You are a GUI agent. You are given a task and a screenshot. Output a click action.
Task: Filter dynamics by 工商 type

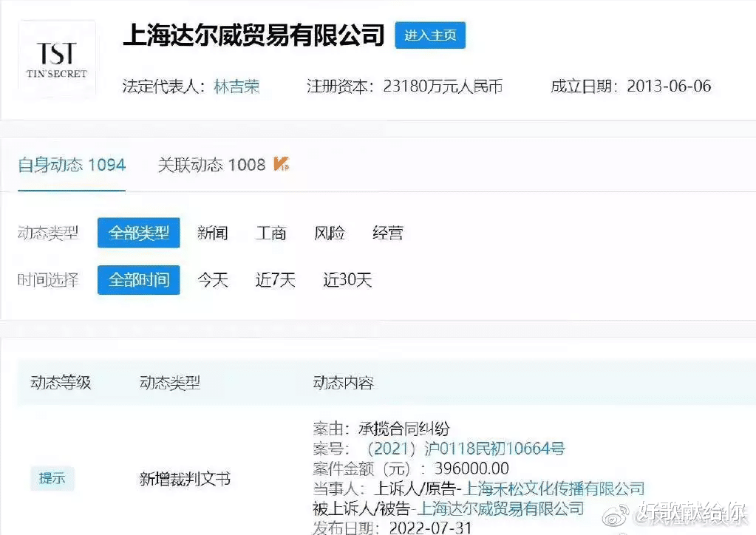point(271,233)
